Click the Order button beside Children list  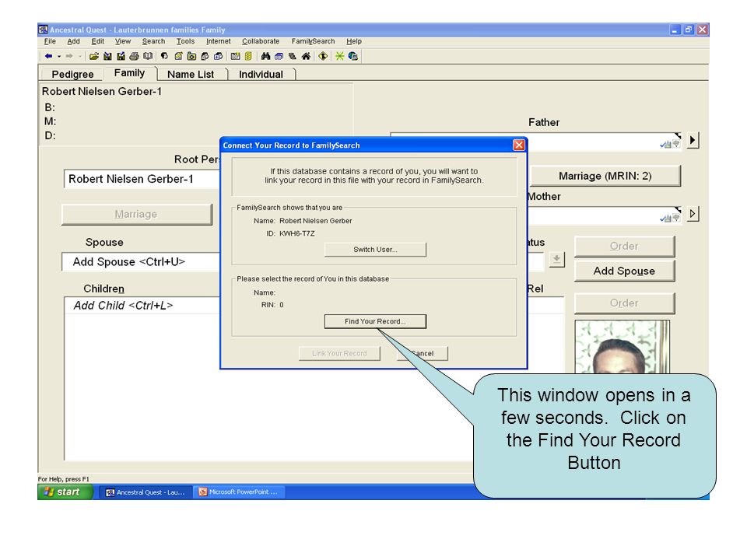pyautogui.click(x=624, y=303)
